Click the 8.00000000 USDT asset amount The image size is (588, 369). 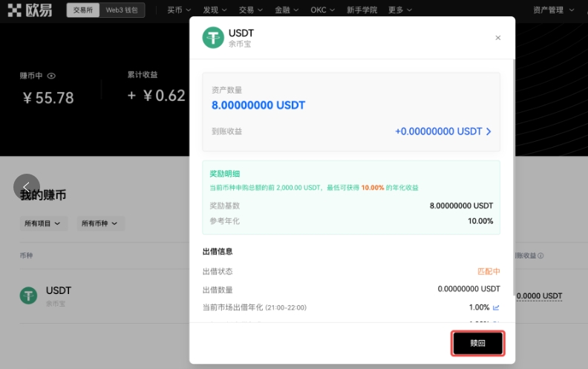(x=258, y=105)
